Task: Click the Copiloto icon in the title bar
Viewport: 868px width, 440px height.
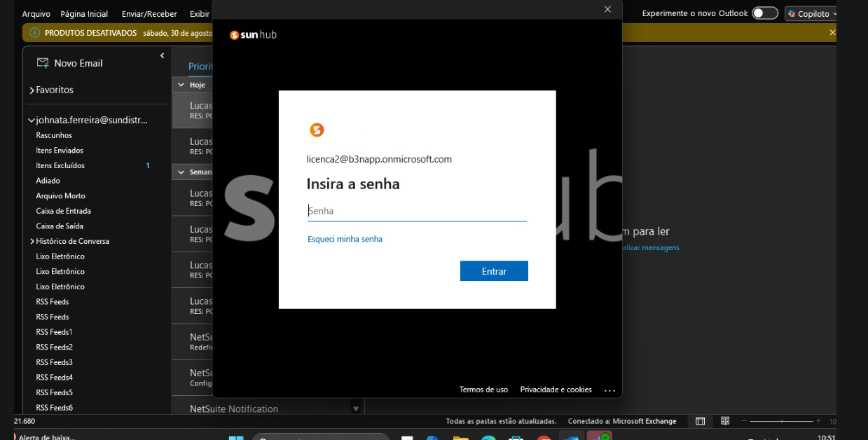Action: [x=792, y=13]
